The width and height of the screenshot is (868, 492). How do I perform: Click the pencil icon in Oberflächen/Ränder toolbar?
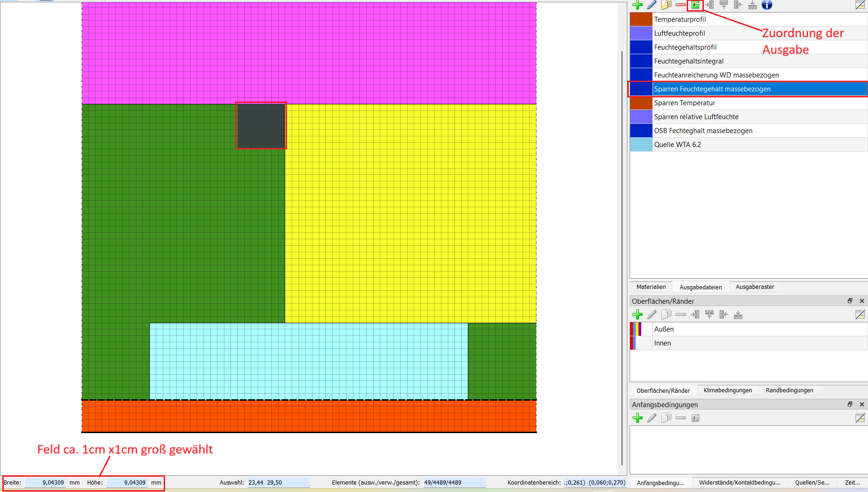(x=652, y=314)
